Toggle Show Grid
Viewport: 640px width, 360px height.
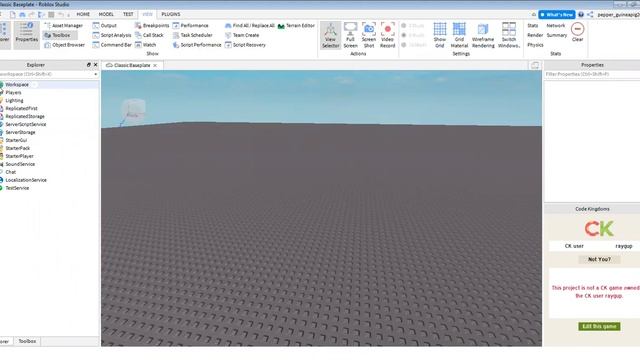pyautogui.click(x=440, y=36)
